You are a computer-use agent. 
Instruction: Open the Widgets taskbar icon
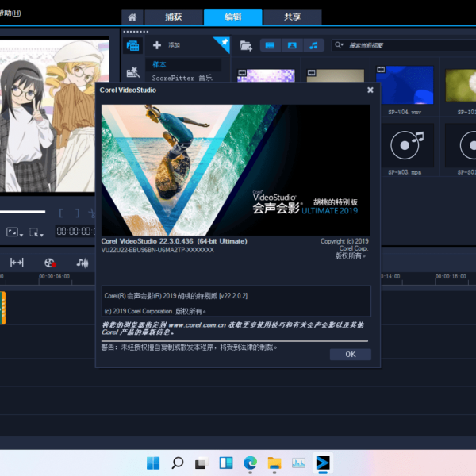point(226,463)
